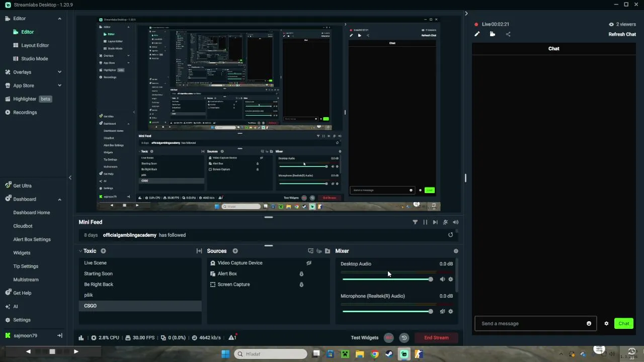Screen dimensions: 644x362
Task: Open performance stats bar-chart icon
Action: pos(81,337)
